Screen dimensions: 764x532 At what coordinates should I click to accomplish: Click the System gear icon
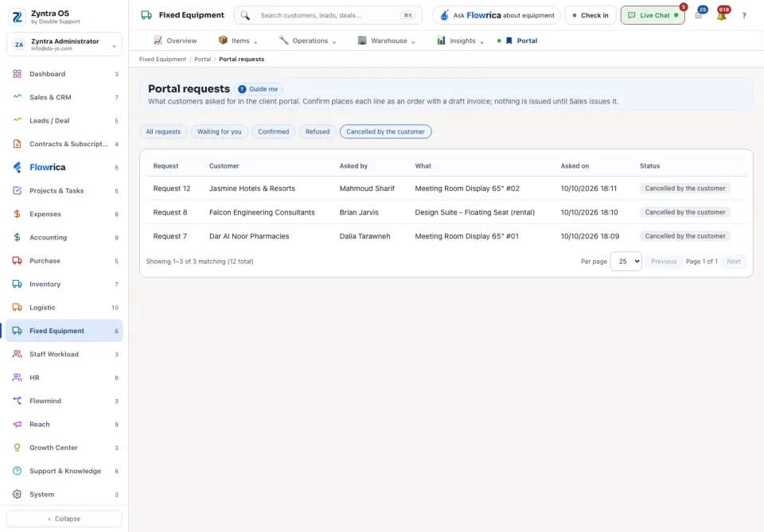(x=17, y=495)
